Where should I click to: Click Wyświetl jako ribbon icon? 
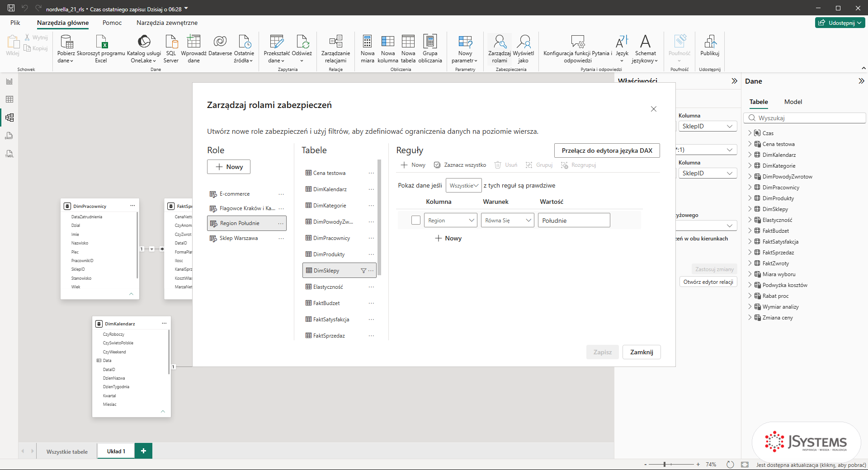pyautogui.click(x=524, y=49)
